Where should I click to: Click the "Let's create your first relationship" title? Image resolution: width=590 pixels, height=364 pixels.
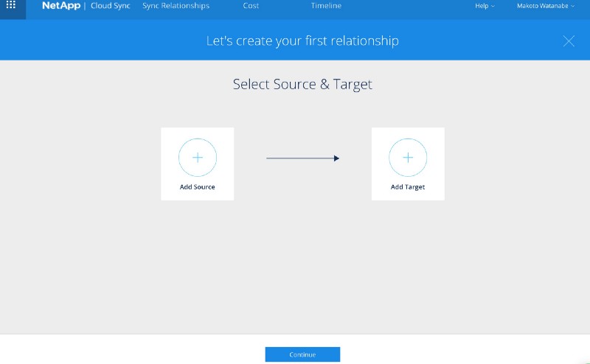(x=302, y=41)
